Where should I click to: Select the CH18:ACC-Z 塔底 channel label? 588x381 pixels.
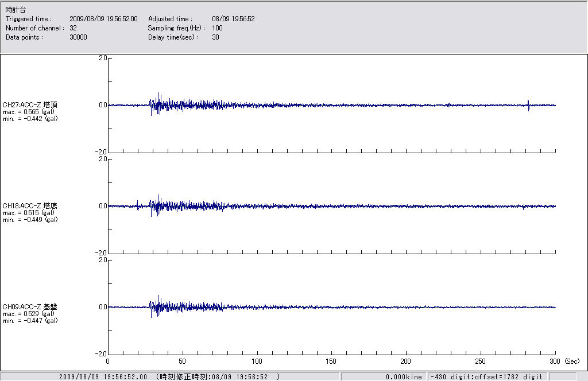click(x=30, y=205)
